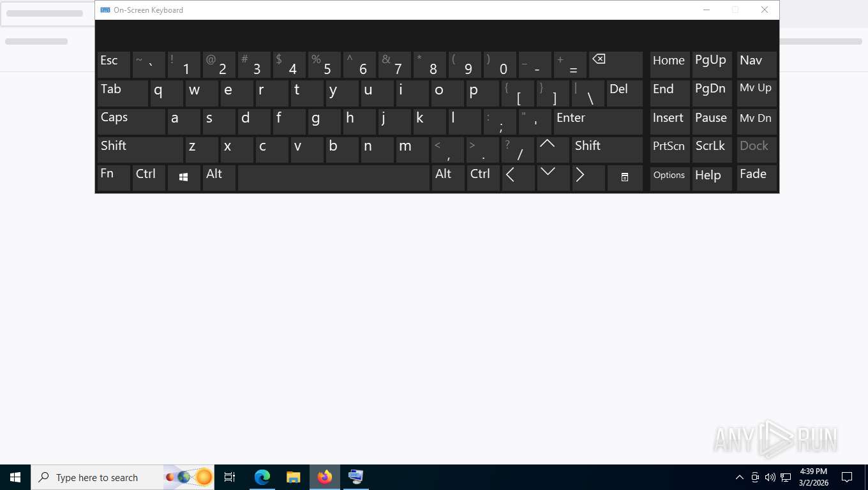This screenshot has width=868, height=490.
Task: Hit the left arrow key
Action: tap(518, 177)
